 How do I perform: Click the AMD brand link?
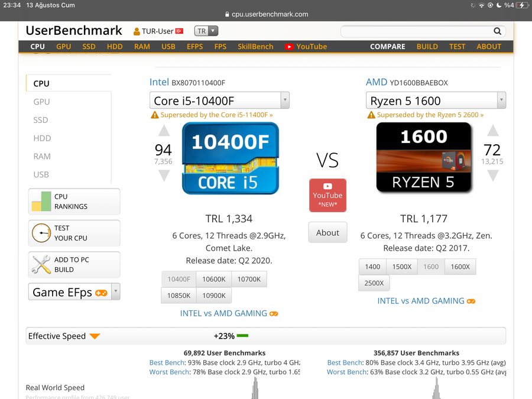[x=377, y=82]
